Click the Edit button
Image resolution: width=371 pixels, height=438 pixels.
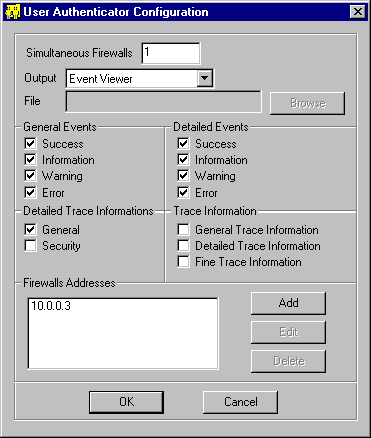[288, 332]
